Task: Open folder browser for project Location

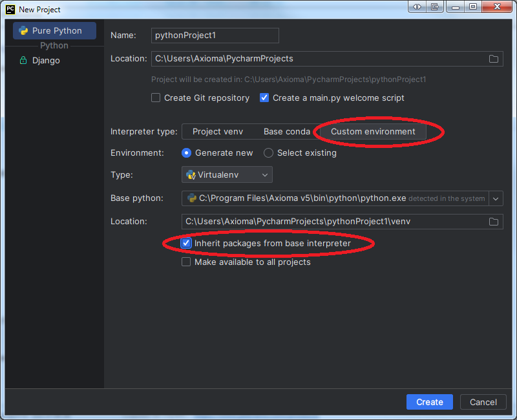Action: click(x=493, y=59)
